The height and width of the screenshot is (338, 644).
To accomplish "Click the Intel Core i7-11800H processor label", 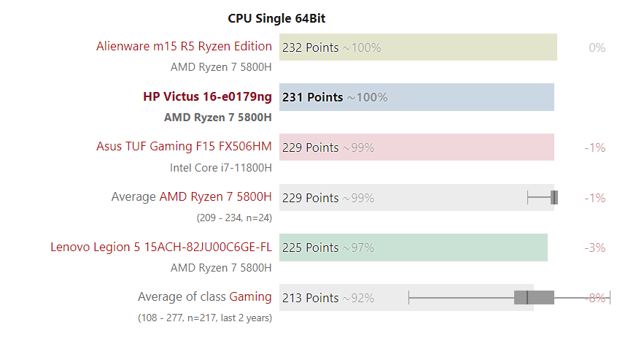I will [221, 167].
